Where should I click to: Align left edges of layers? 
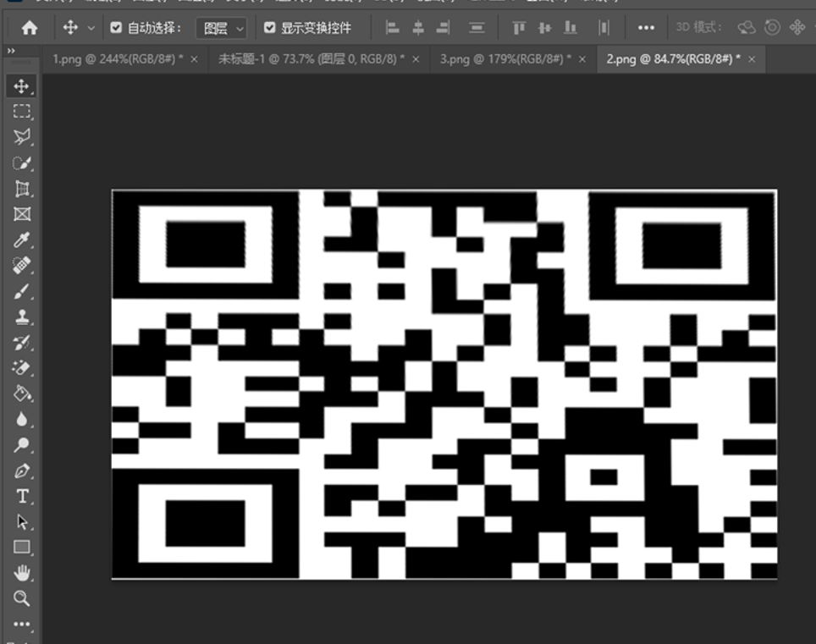392,28
